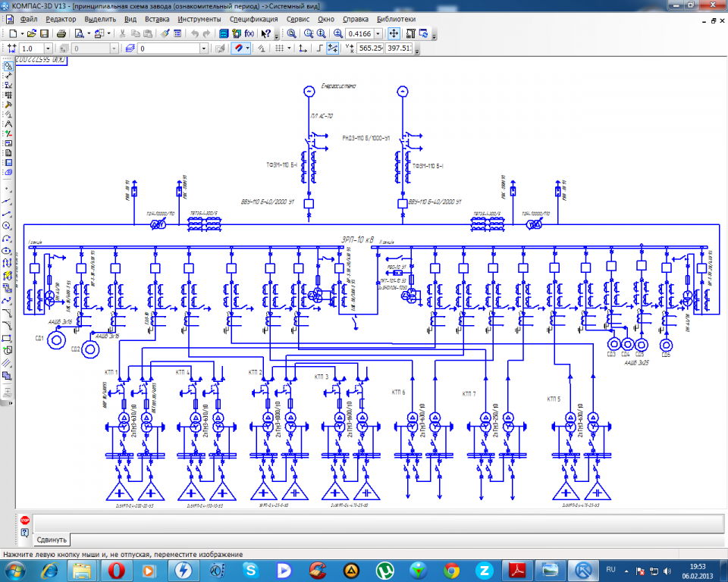The height and width of the screenshot is (582, 728).
Task: Click the RU language indicator
Action: coord(610,569)
